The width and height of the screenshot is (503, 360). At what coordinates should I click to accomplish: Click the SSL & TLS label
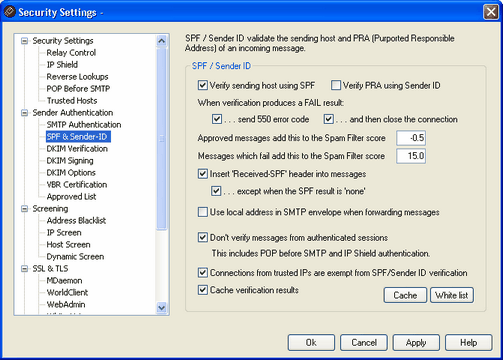[50, 269]
